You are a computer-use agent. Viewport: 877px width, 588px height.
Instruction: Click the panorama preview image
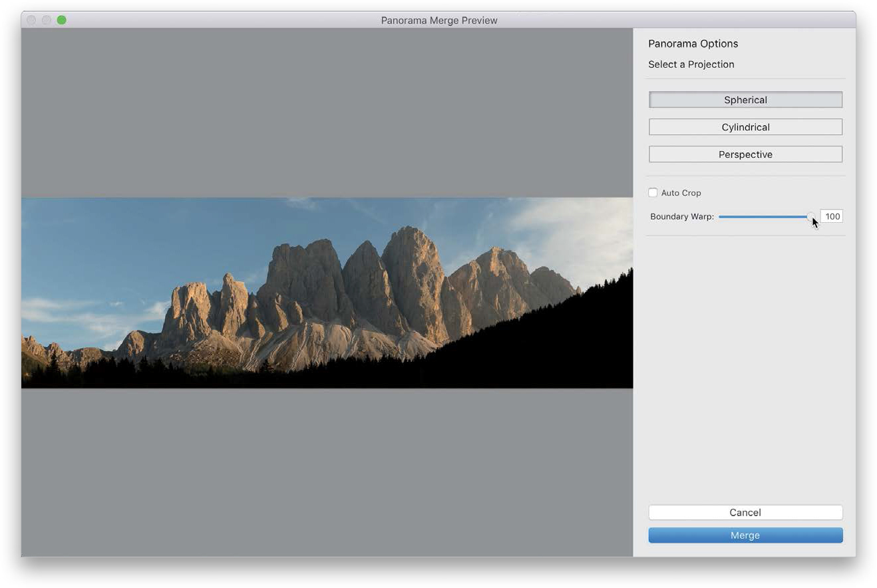pos(327,293)
